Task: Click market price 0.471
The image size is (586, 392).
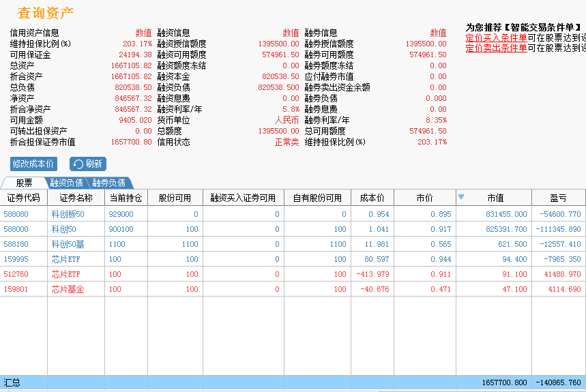Action: (441, 289)
